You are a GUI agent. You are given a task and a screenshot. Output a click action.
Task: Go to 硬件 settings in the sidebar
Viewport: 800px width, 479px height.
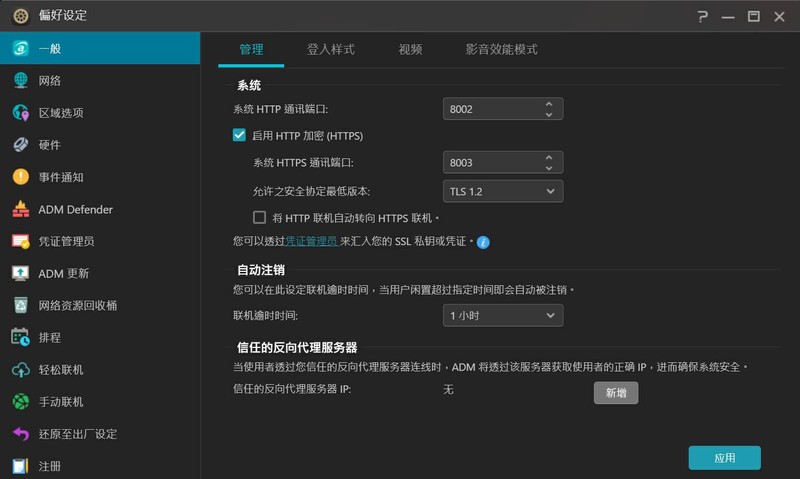tap(100, 145)
